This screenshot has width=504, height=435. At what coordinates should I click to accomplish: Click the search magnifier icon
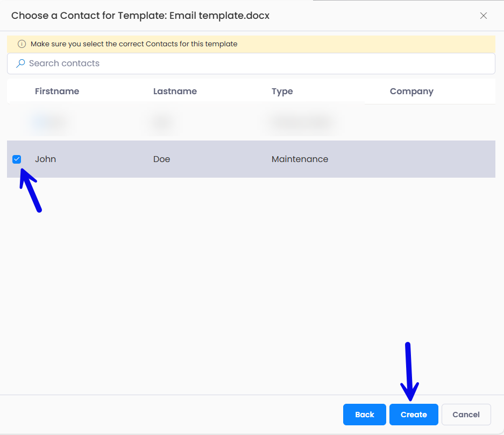(x=20, y=64)
